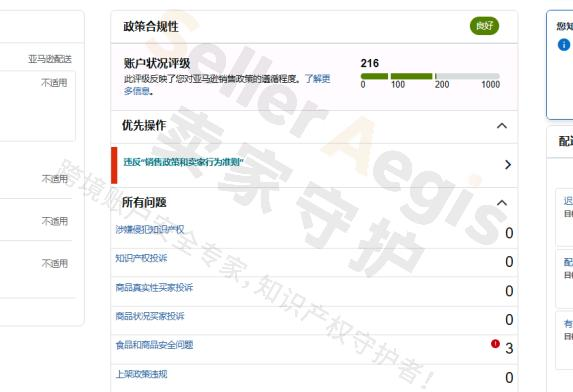Open 商品状况买家投诉 issues

coord(150,316)
